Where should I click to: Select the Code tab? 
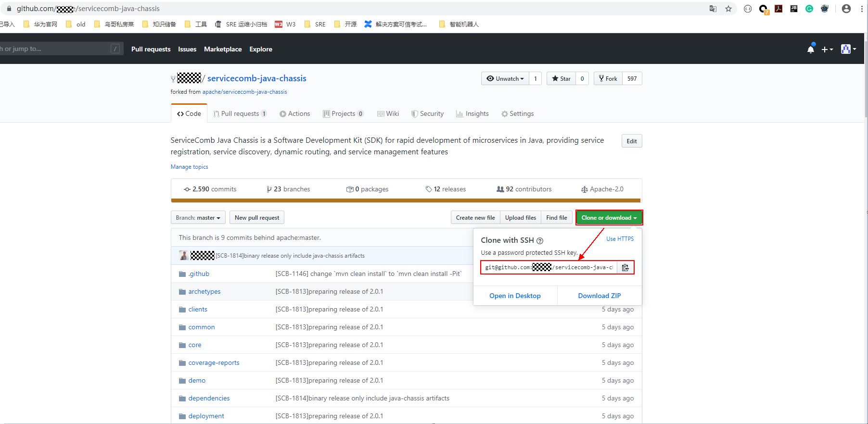point(189,113)
